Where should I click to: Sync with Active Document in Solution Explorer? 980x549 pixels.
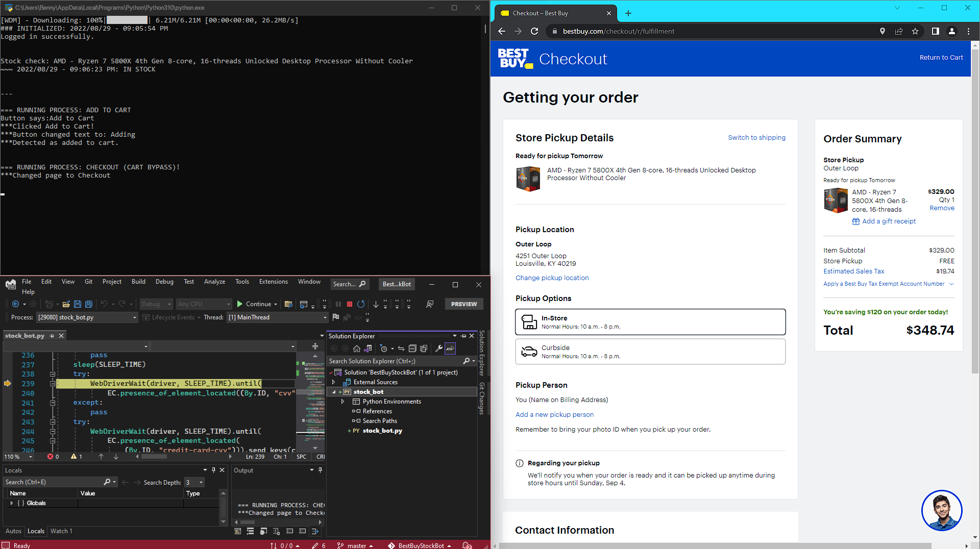[401, 348]
